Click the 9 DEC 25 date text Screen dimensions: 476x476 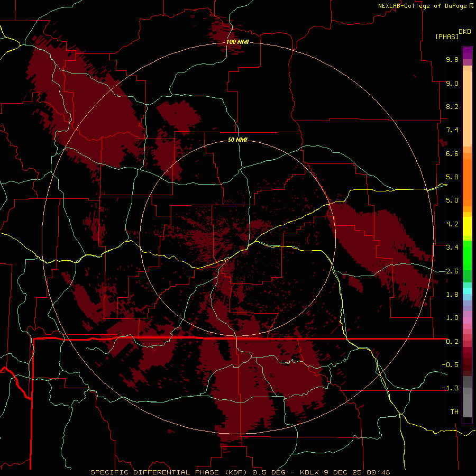343,472
